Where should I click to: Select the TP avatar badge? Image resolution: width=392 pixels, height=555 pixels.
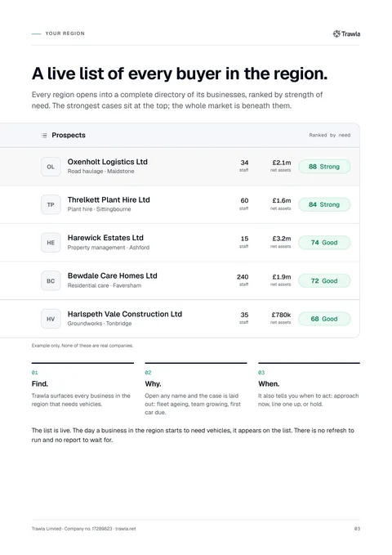(x=51, y=204)
